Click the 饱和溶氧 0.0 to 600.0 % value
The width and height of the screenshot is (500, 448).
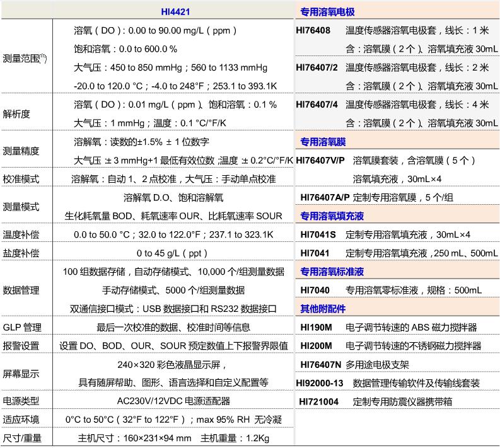[125, 49]
